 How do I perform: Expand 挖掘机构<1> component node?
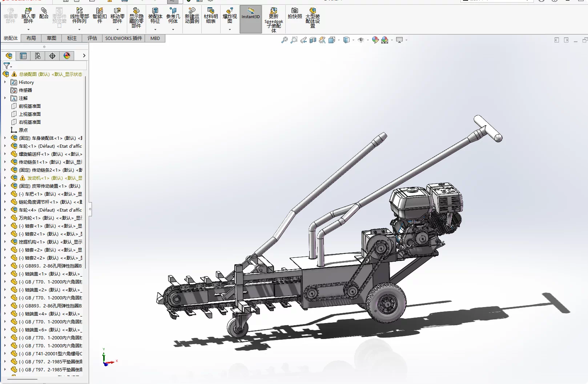pyautogui.click(x=5, y=242)
